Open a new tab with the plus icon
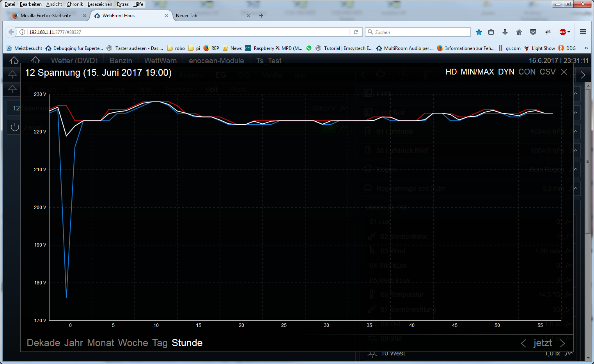The height and width of the screenshot is (364, 594). 261,16
